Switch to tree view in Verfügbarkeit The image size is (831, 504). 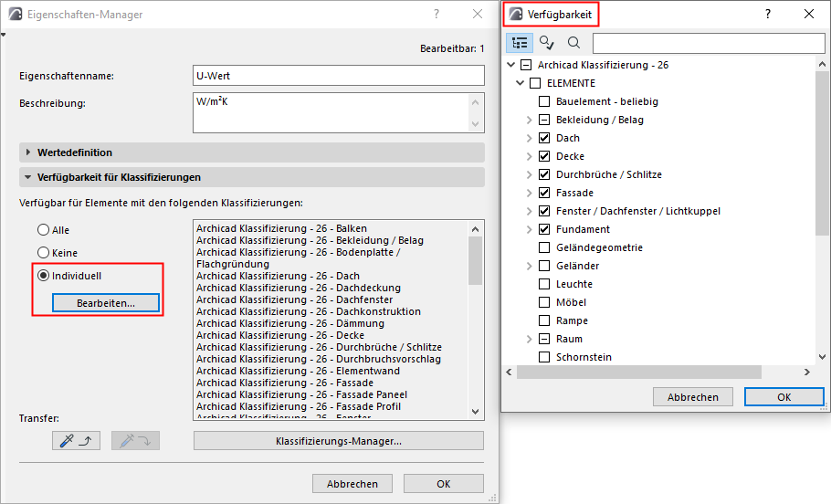click(520, 43)
